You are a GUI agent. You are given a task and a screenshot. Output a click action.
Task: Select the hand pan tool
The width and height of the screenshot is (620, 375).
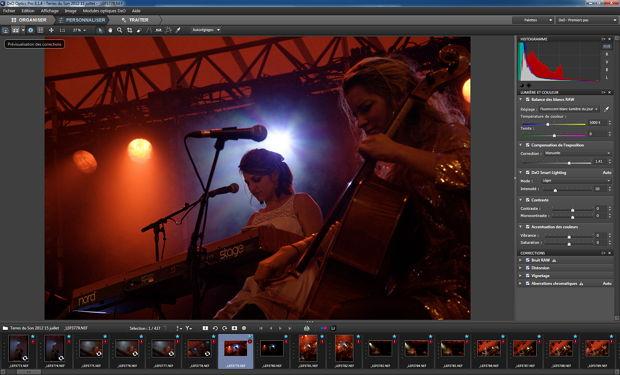point(110,30)
